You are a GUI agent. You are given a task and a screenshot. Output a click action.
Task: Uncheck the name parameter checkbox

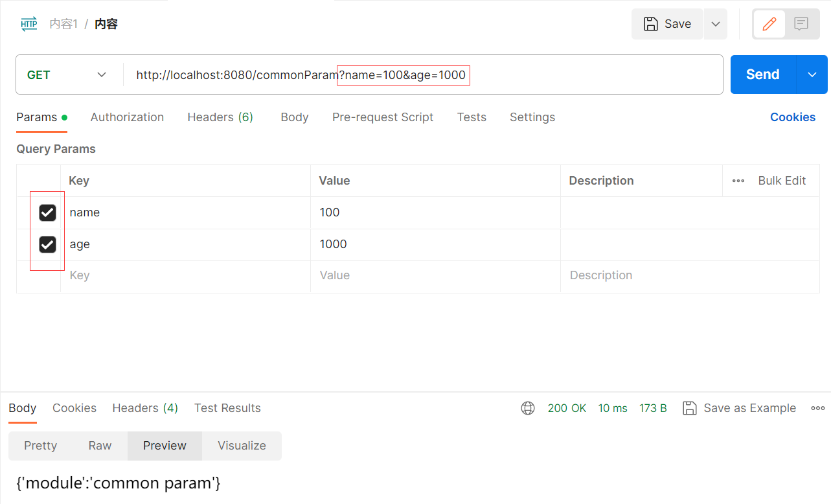[47, 212]
